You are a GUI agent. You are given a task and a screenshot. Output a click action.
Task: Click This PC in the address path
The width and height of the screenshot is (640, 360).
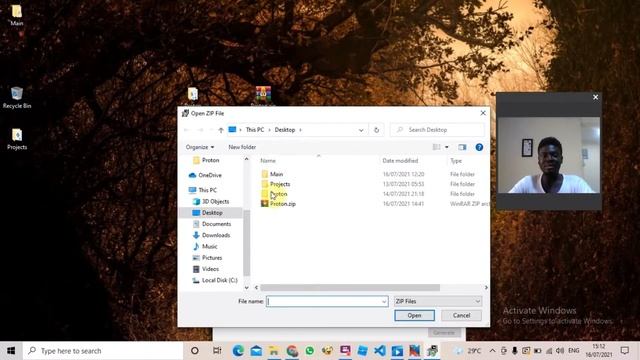coord(255,130)
